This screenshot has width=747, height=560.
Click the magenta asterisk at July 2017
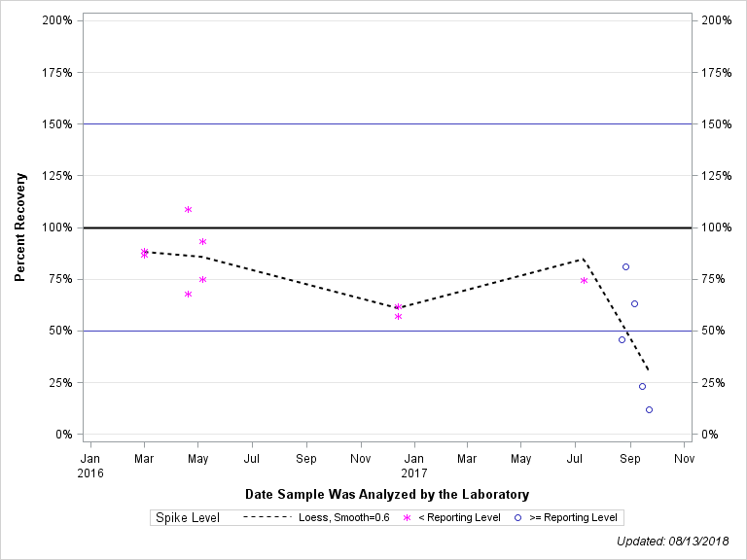(x=584, y=280)
